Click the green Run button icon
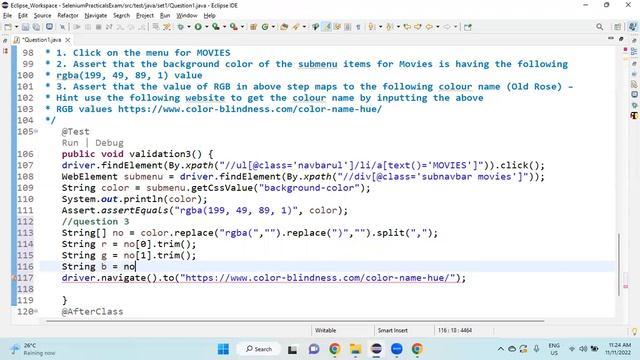Viewport: 640px width, 360px height. click(198, 27)
